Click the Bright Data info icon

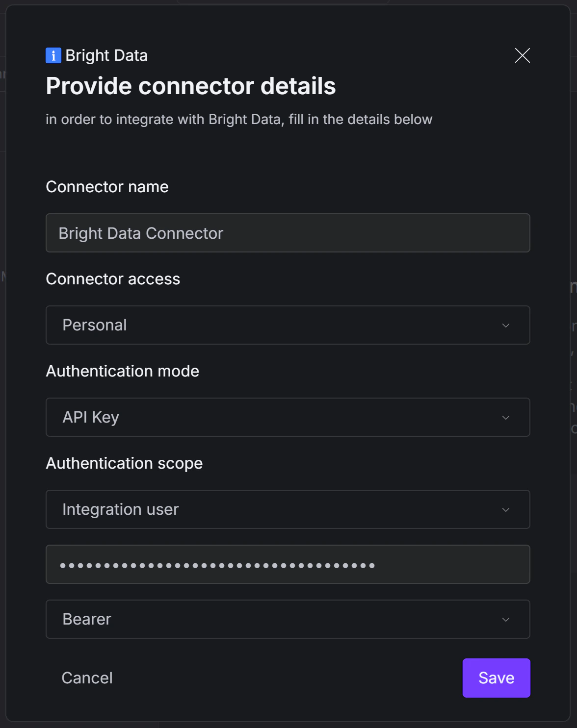coord(52,55)
